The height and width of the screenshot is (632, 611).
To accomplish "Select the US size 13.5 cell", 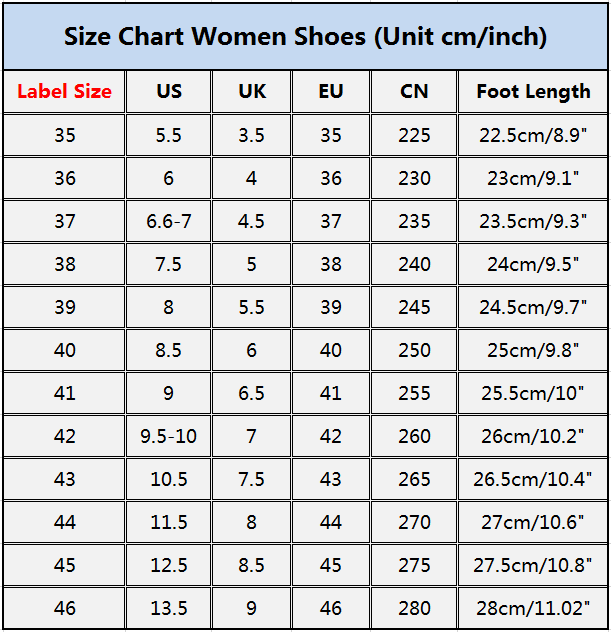I will click(169, 608).
